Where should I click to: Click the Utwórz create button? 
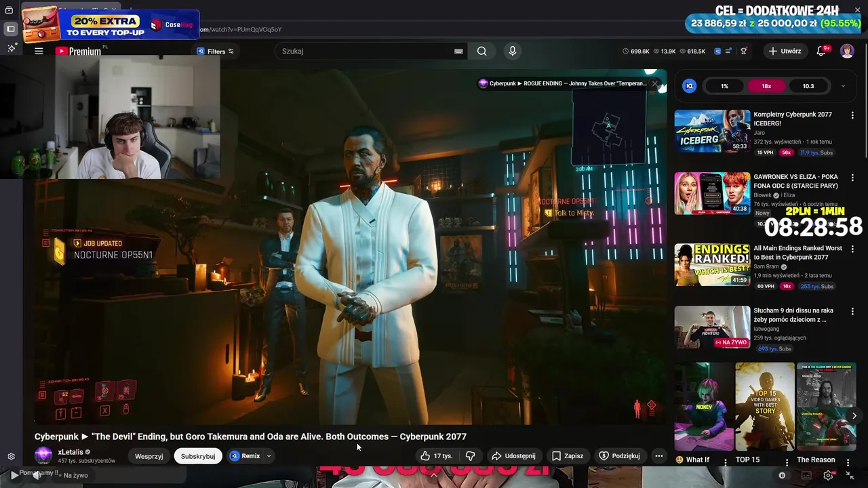click(785, 51)
